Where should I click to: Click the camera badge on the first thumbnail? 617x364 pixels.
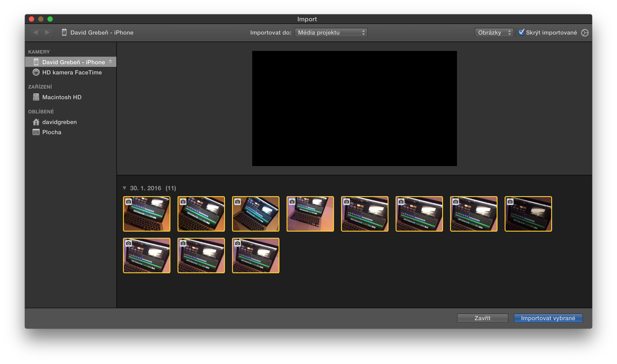click(128, 202)
